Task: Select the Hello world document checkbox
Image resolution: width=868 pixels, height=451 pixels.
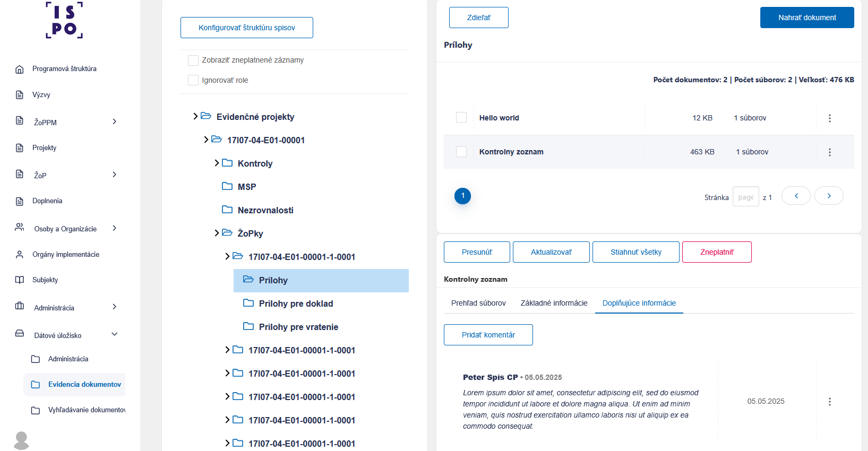Action: coord(461,117)
